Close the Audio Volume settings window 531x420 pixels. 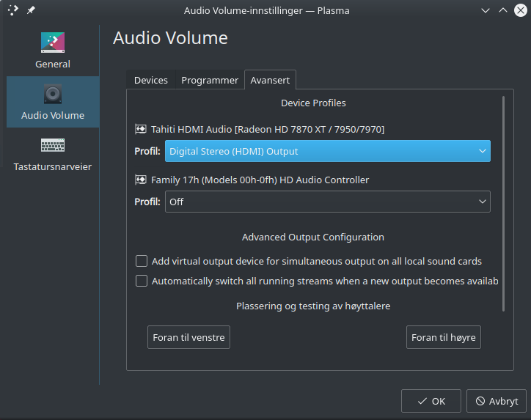pos(521,10)
